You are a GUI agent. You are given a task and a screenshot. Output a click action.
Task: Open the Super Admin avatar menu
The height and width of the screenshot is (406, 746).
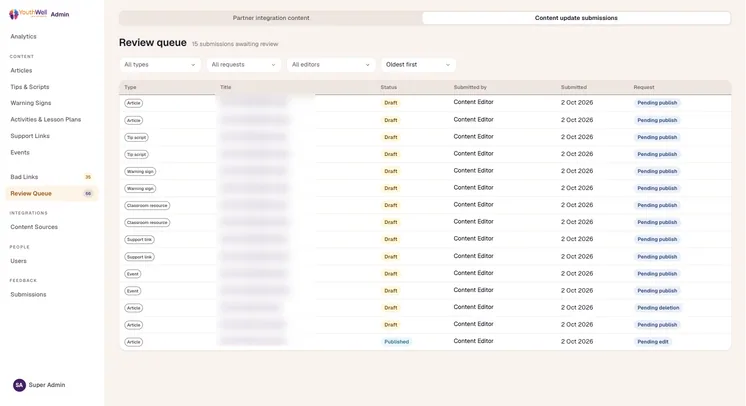click(19, 385)
